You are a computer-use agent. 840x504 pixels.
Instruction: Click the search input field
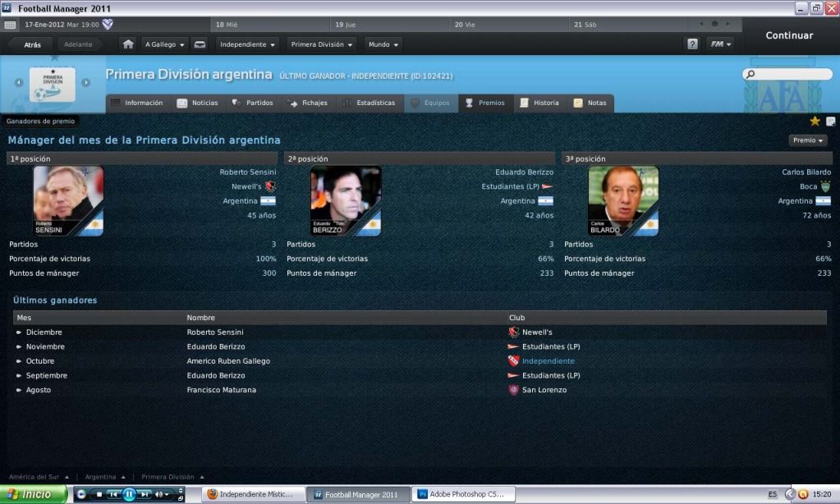(787, 74)
